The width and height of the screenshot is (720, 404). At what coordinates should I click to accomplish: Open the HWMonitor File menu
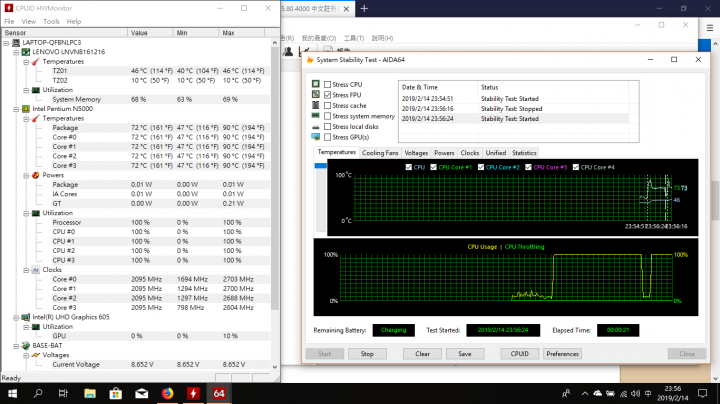tap(9, 22)
